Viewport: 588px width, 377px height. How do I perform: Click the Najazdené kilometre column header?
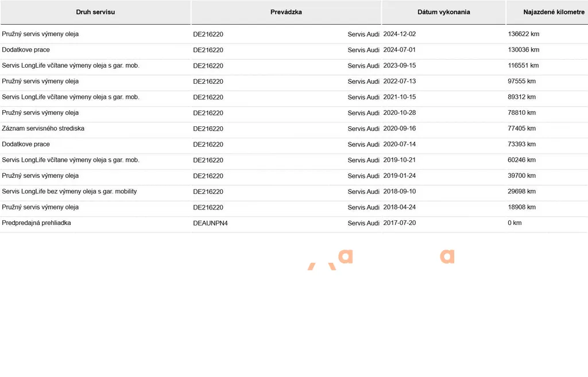554,12
